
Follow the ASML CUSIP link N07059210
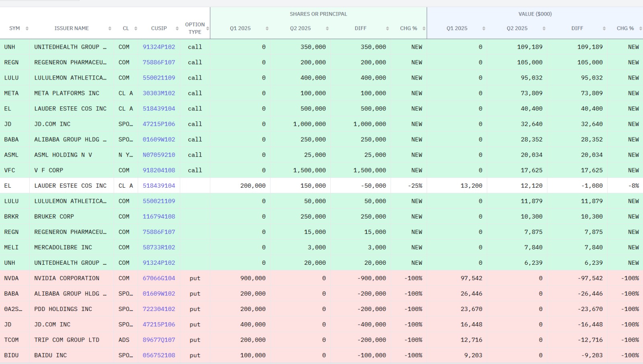tap(159, 155)
